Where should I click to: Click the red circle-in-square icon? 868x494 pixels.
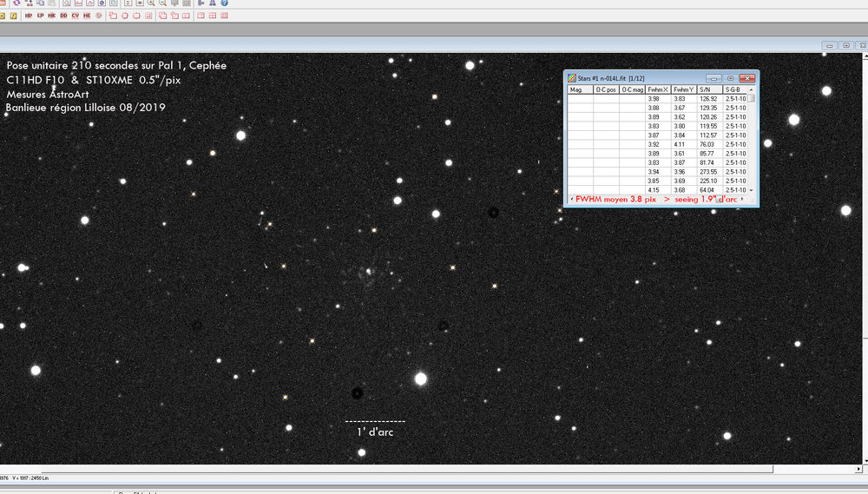point(124,16)
